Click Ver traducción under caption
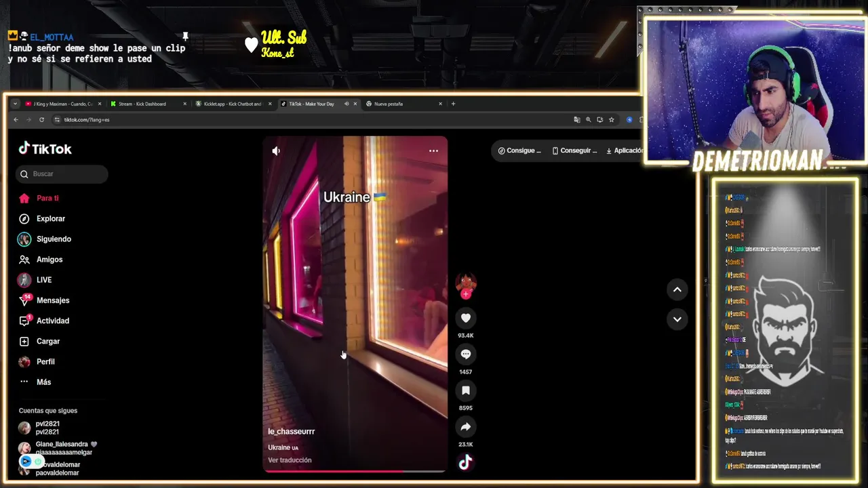Screen dimensions: 868x488 [290, 460]
